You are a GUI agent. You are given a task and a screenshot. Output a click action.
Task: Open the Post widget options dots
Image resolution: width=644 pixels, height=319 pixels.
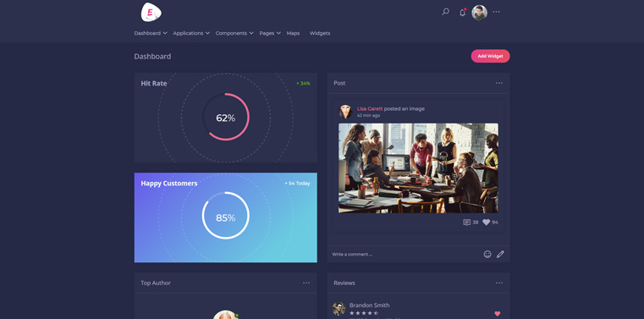point(499,83)
